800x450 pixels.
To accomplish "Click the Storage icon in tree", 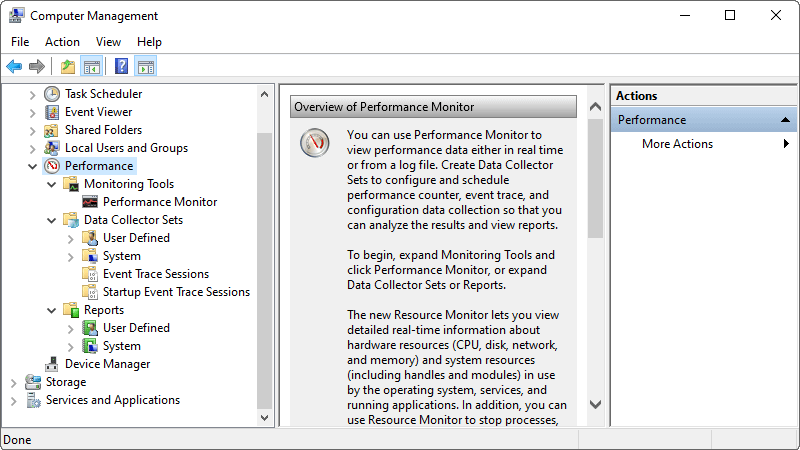I will (x=33, y=382).
